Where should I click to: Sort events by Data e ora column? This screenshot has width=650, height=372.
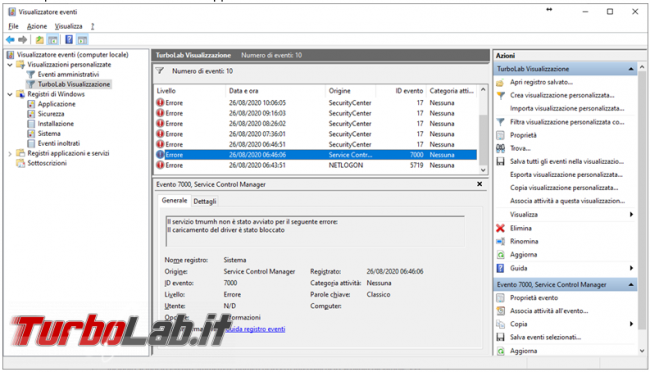(275, 90)
